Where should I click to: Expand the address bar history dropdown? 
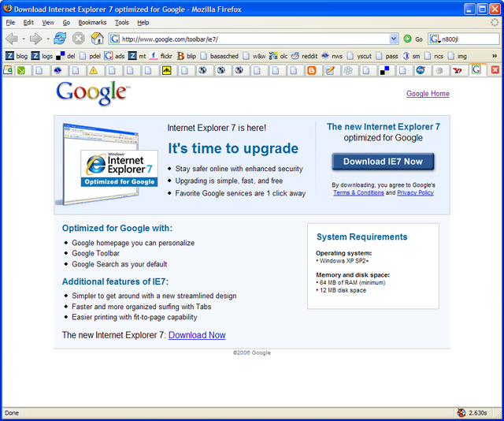[x=394, y=39]
